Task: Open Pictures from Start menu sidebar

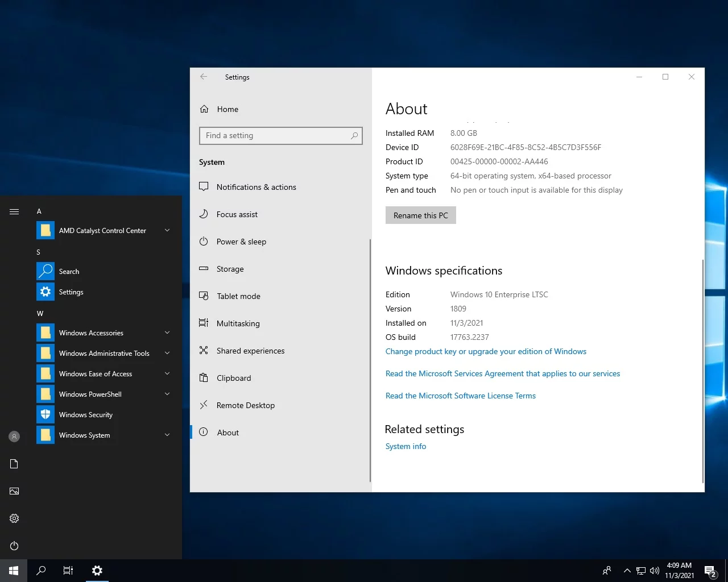Action: tap(14, 491)
